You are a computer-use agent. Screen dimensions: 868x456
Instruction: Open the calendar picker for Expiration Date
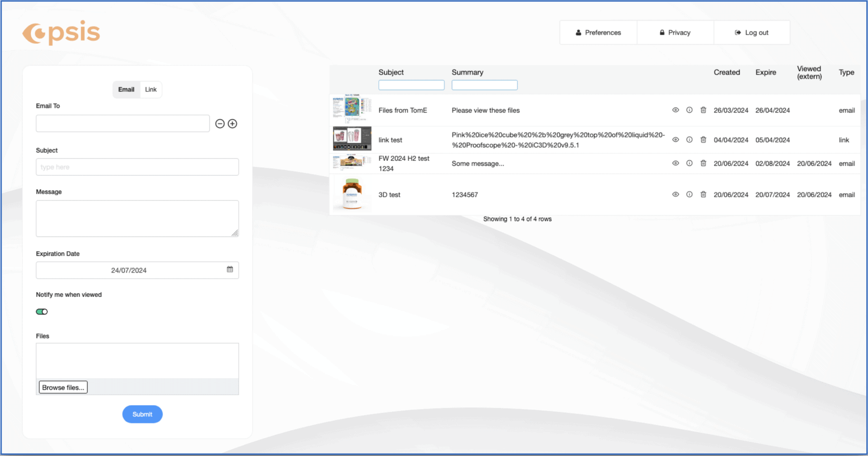[x=230, y=269]
